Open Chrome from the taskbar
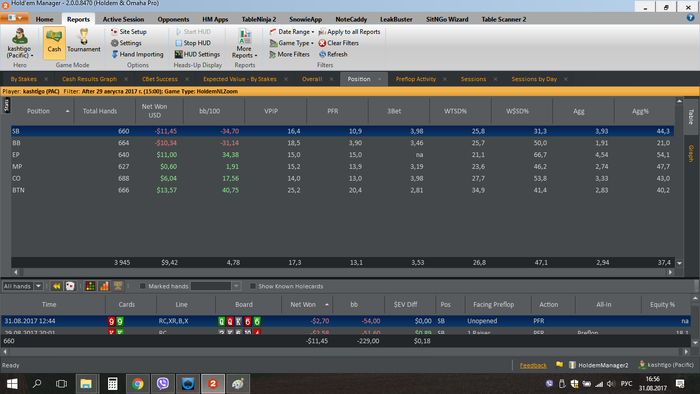Image resolution: width=700 pixels, height=394 pixels. point(138,384)
